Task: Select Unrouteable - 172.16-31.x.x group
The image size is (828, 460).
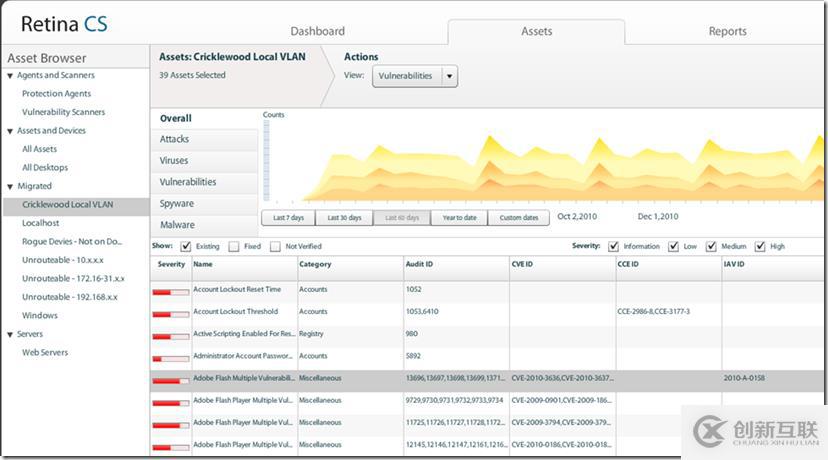Action: click(73, 278)
